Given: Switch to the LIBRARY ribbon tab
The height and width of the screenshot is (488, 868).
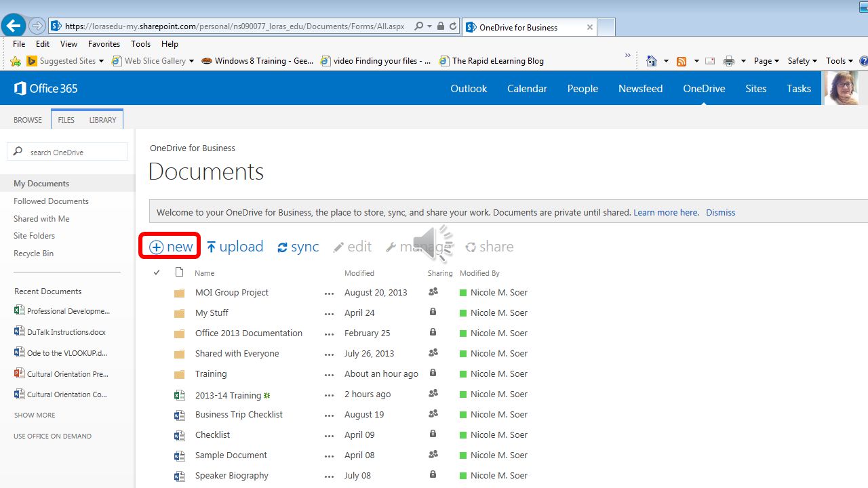Looking at the screenshot, I should pos(102,120).
